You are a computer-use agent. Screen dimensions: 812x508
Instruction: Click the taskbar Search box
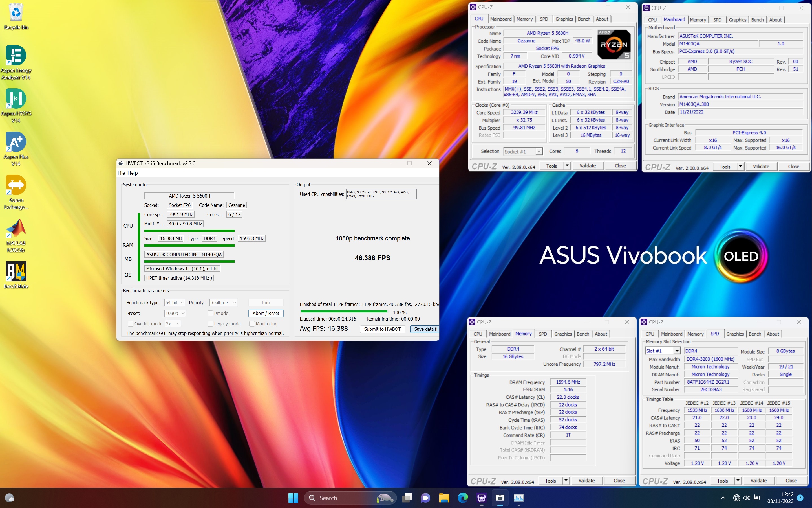pos(350,498)
